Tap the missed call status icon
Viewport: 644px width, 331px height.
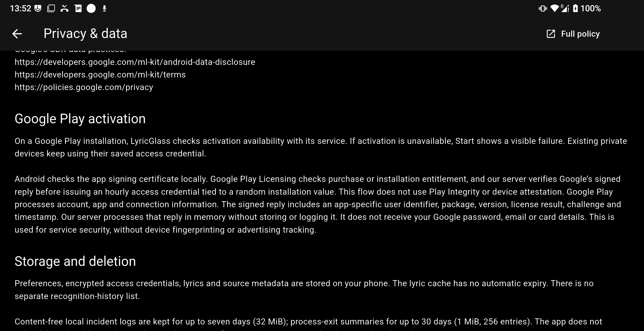coord(65,9)
